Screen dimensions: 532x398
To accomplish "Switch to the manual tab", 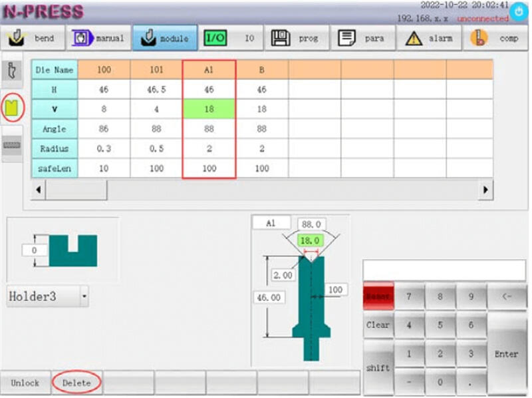I will tap(98, 39).
